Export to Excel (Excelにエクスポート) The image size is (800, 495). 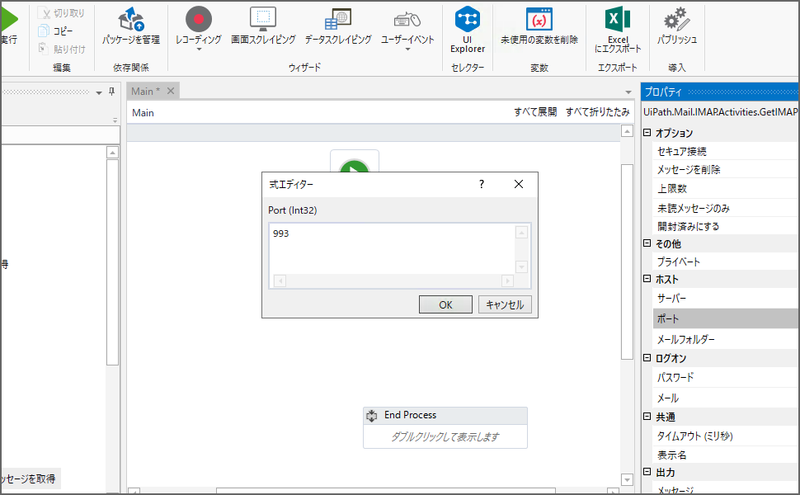[618, 30]
